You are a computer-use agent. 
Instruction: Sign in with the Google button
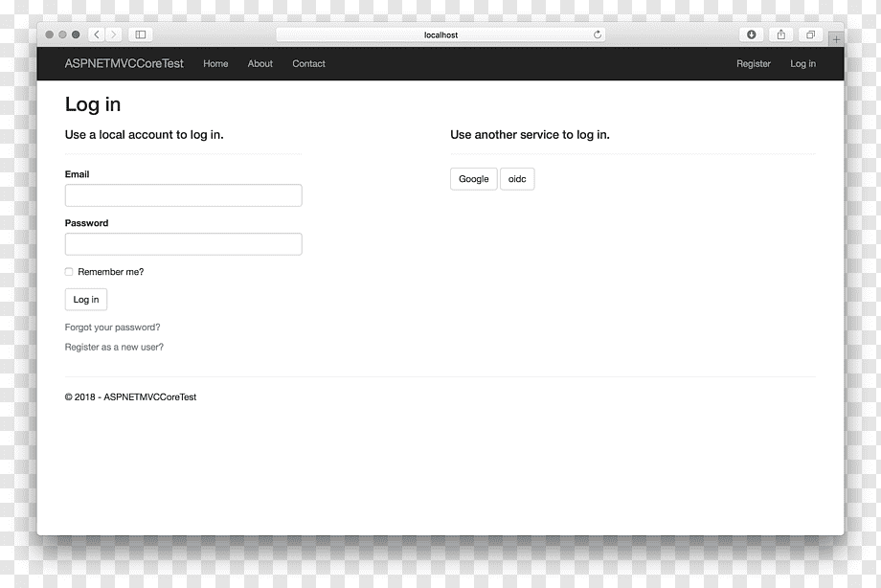point(474,179)
